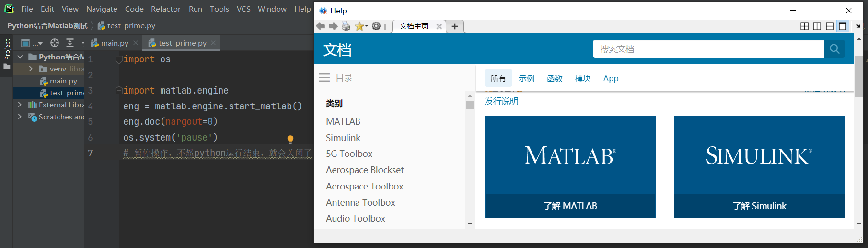868x248 pixels.
Task: Open the favorites star menu
Action: click(x=361, y=26)
